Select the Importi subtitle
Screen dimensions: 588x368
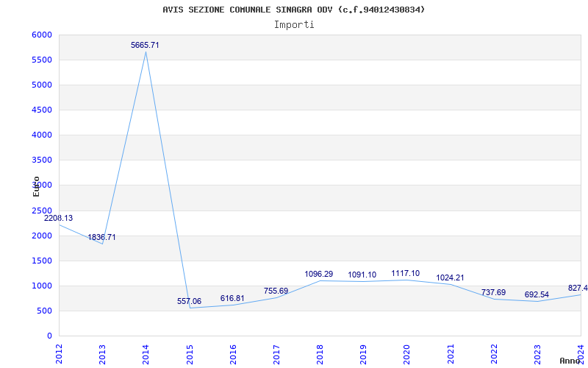[294, 25]
